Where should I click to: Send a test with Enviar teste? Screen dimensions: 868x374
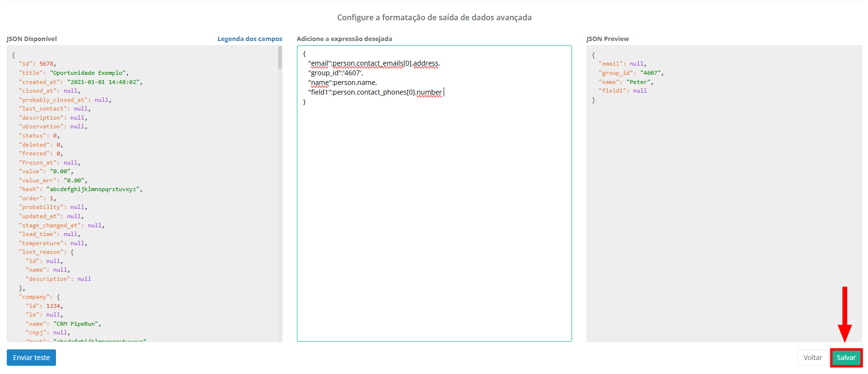pos(31,358)
